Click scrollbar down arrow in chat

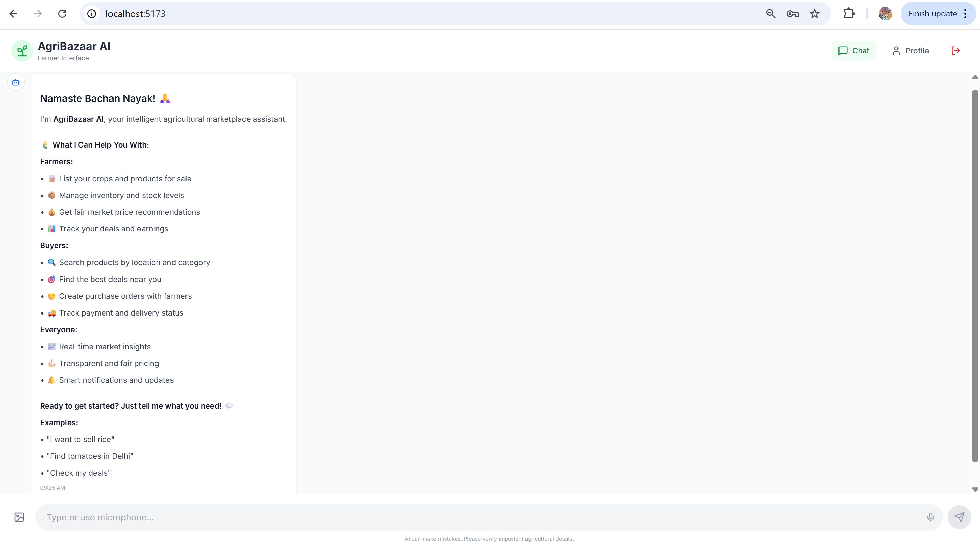(x=975, y=490)
